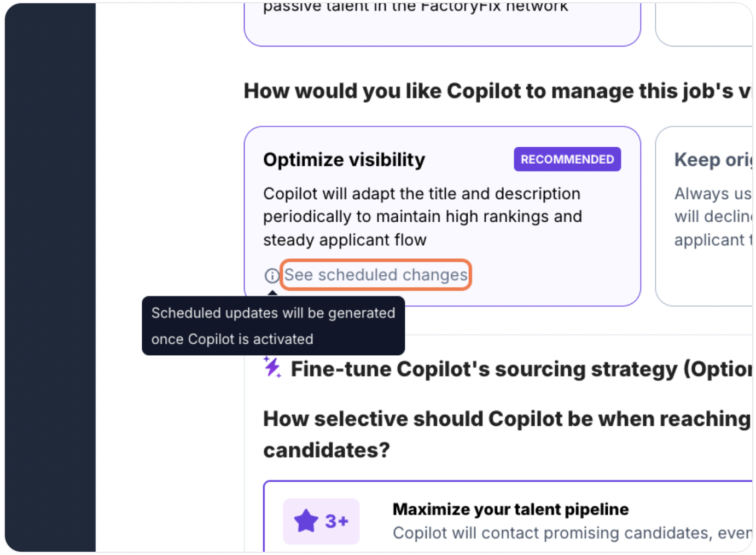
Task: Click the 3+ label in the star badge
Action: click(x=336, y=521)
